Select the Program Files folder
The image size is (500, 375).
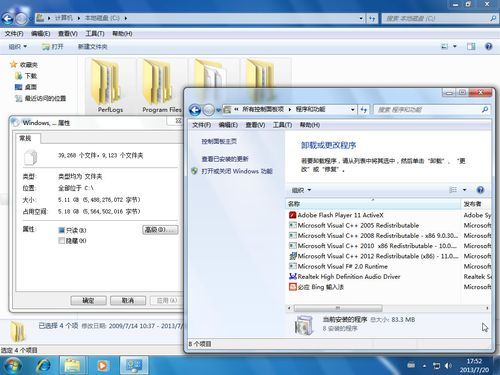point(161,86)
